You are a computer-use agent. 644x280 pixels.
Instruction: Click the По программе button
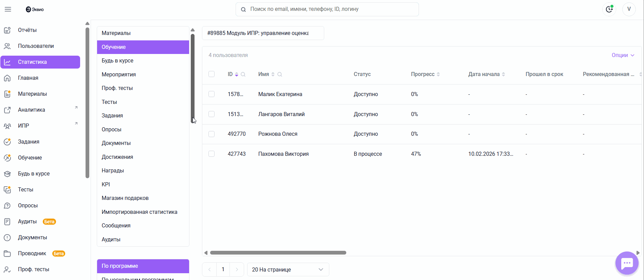tap(143, 266)
